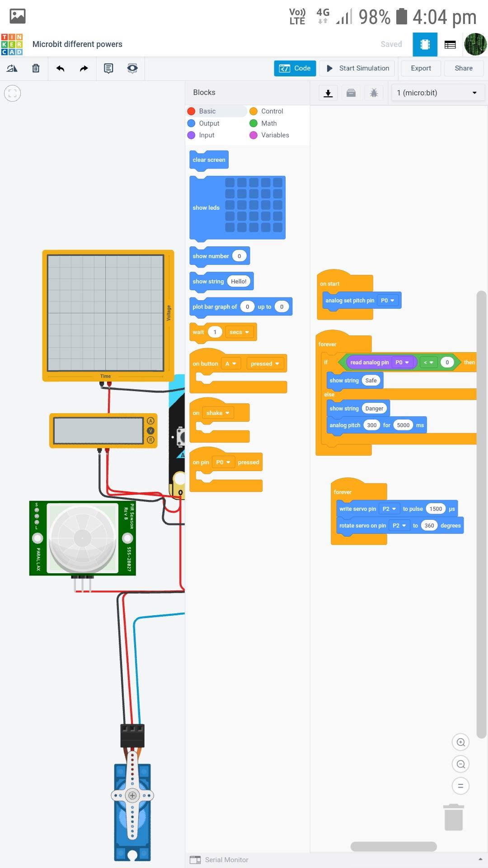Click the Share button
Image resolution: width=488 pixels, height=868 pixels.
464,68
